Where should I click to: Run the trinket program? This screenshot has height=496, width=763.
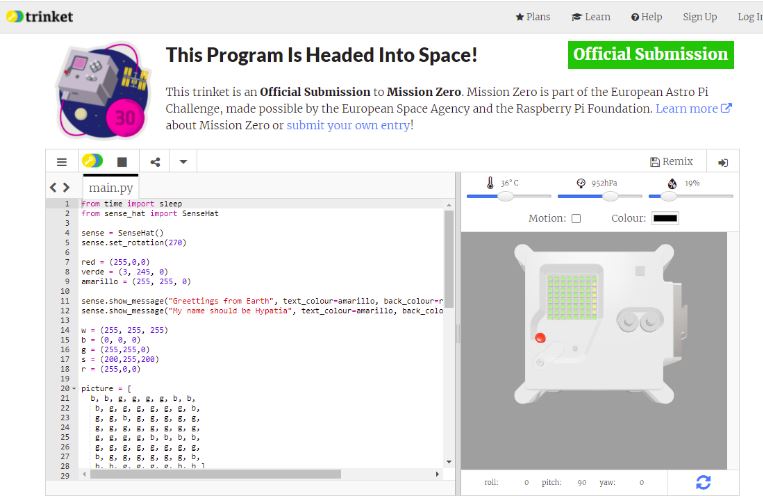click(92, 161)
